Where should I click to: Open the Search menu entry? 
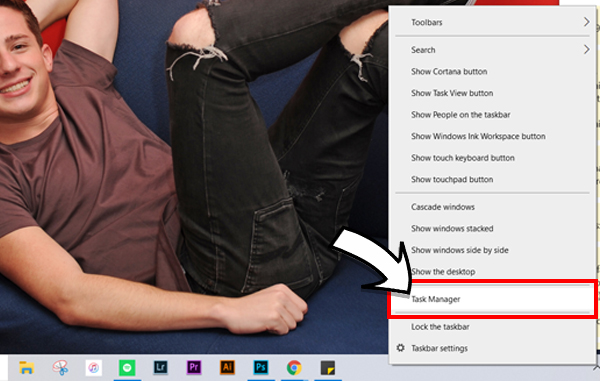pyautogui.click(x=492, y=50)
